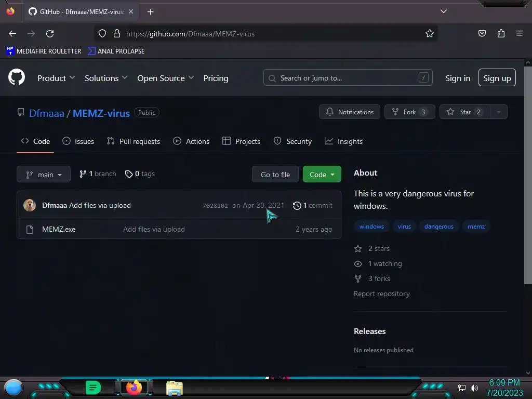The width and height of the screenshot is (532, 399).
Task: Open browser extensions puzzle icon
Action: [x=501, y=33]
